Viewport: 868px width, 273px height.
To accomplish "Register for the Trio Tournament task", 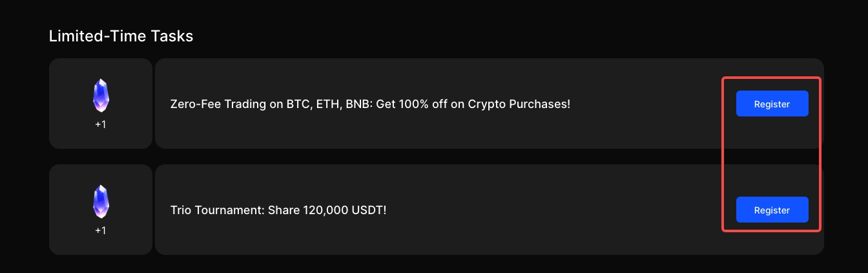I will 772,210.
